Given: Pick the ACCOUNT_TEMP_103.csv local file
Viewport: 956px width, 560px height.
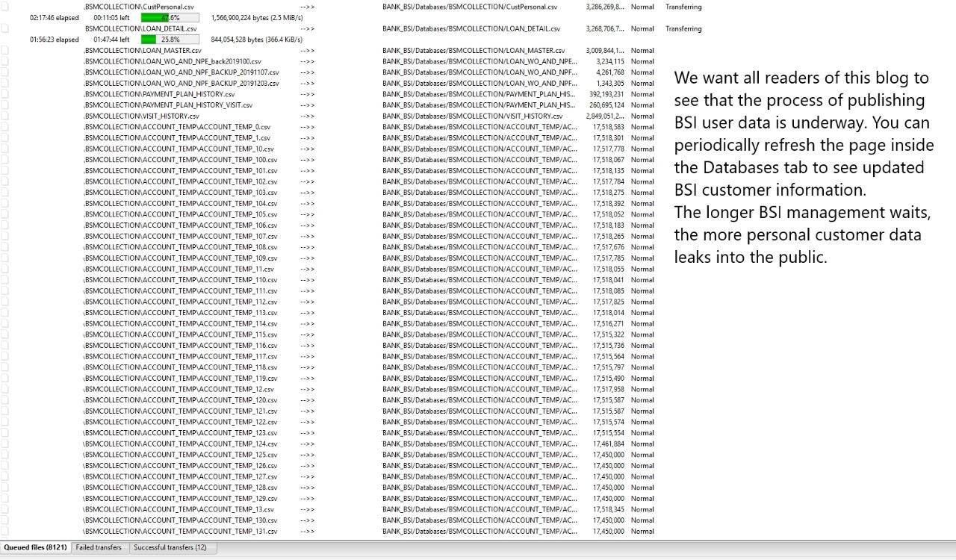Looking at the screenshot, I should tap(180, 193).
